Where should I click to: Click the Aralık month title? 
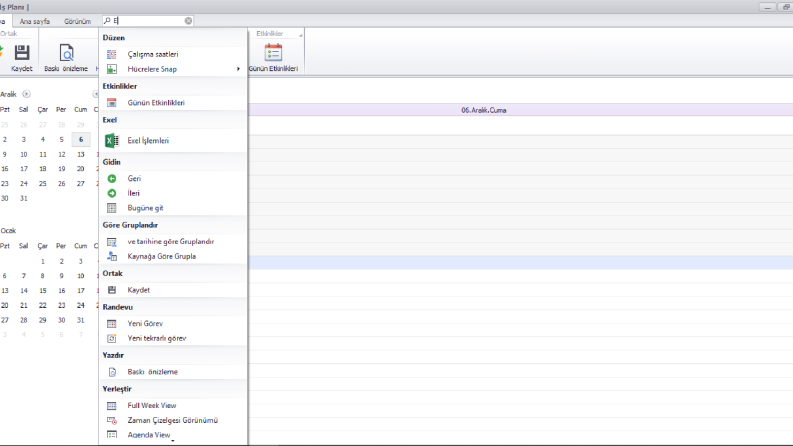pyautogui.click(x=8, y=94)
